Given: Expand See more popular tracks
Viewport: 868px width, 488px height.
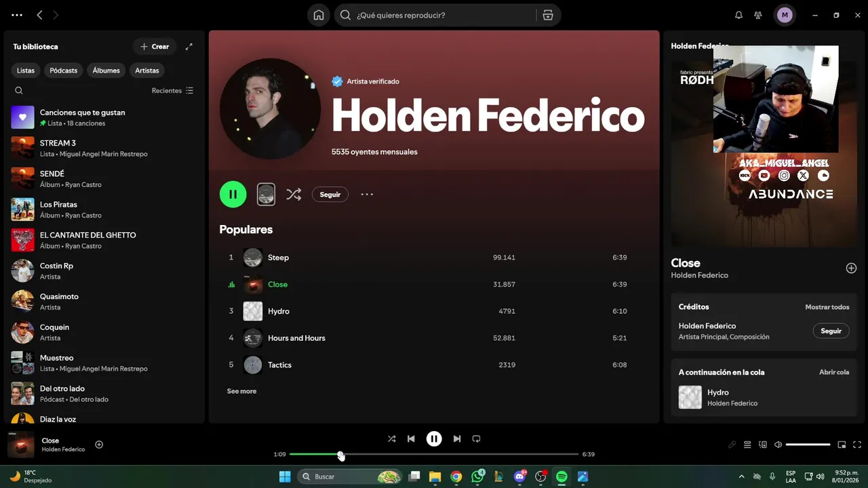Looking at the screenshot, I should [x=241, y=391].
